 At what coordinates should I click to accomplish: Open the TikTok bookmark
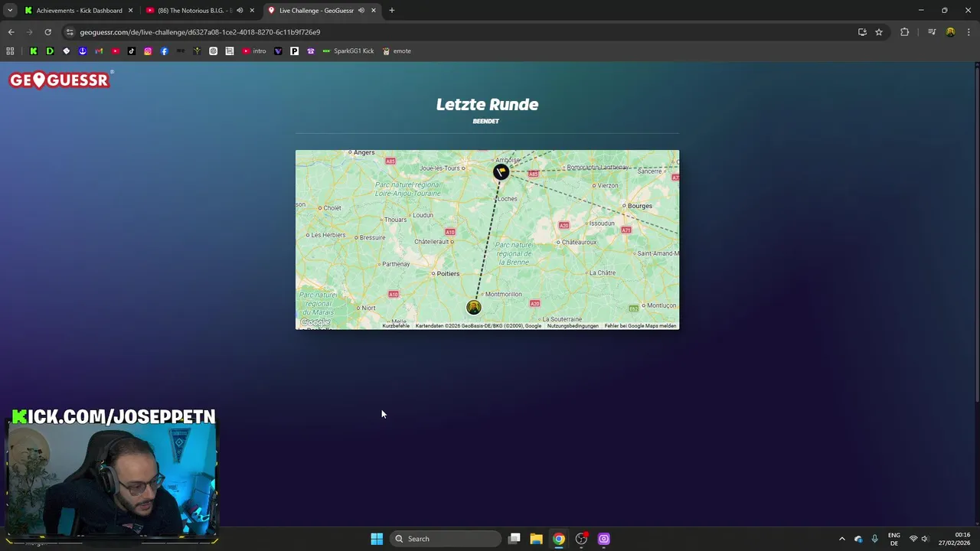click(x=132, y=51)
